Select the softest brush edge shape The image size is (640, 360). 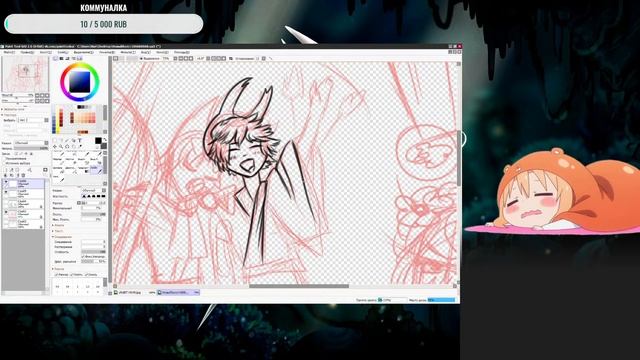pos(84,196)
